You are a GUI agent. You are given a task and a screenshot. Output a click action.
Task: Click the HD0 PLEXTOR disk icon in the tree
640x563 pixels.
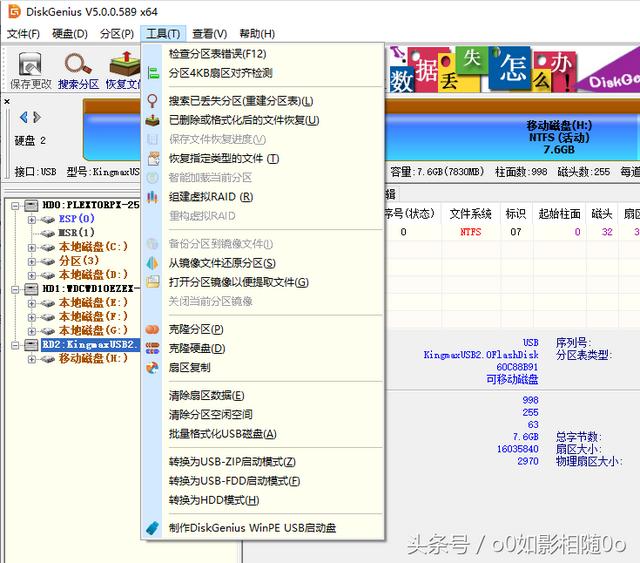[x=31, y=205]
